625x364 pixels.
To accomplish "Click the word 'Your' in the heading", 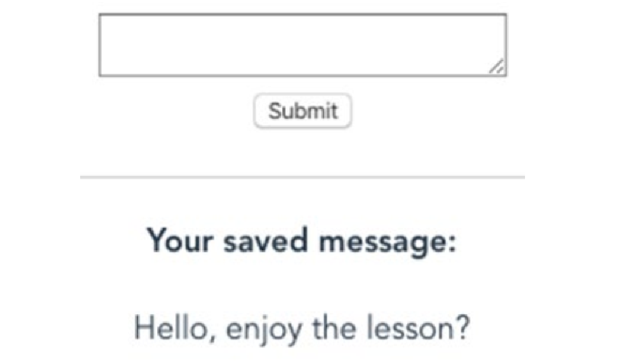I will (179, 240).
